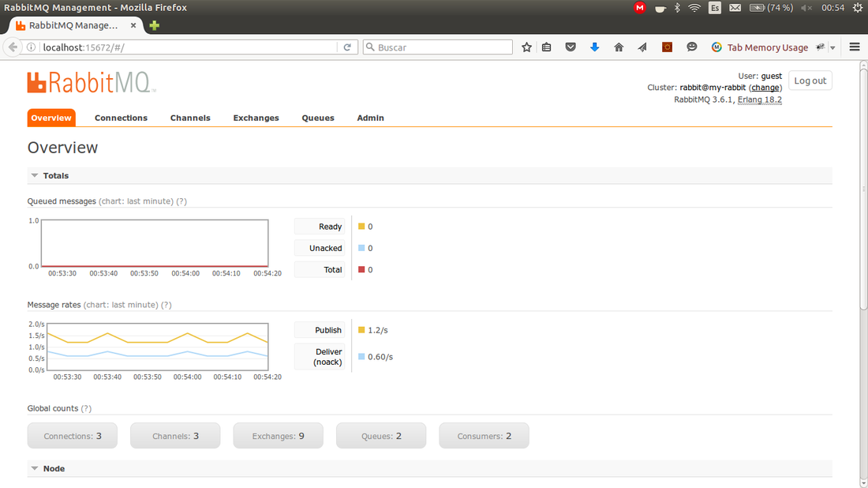Open the system gear session menu
This screenshot has height=488, width=868.
click(858, 8)
